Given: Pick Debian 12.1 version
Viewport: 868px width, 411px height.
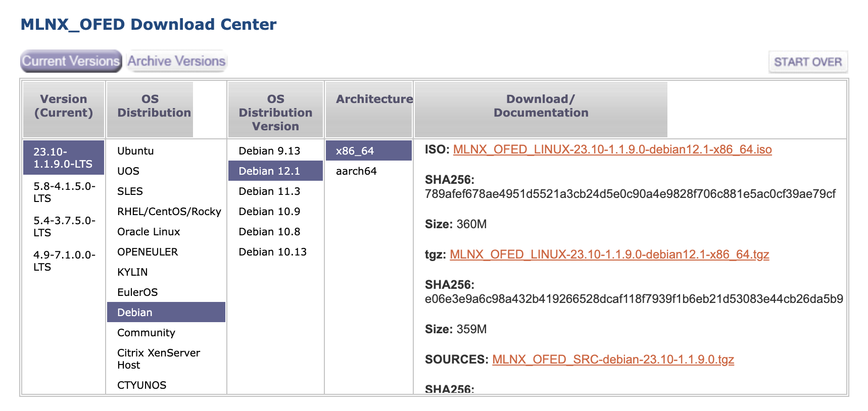Looking at the screenshot, I should (275, 171).
